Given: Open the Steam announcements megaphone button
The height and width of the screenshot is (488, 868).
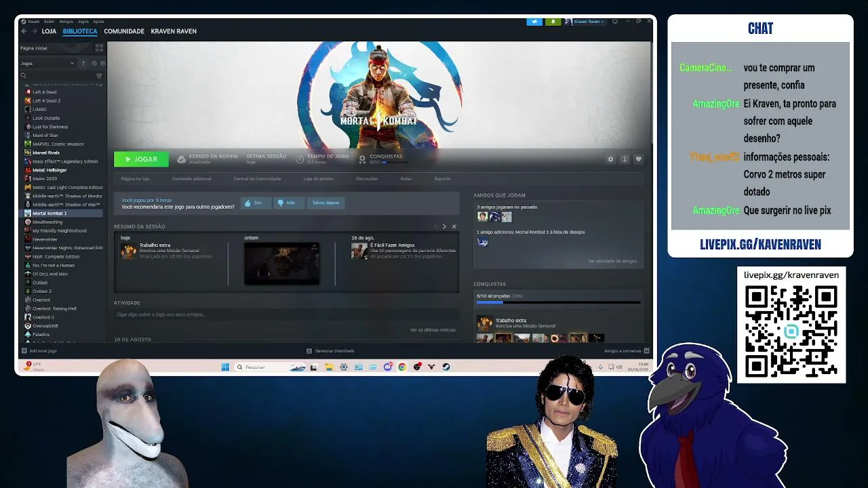Looking at the screenshot, I should pos(534,22).
